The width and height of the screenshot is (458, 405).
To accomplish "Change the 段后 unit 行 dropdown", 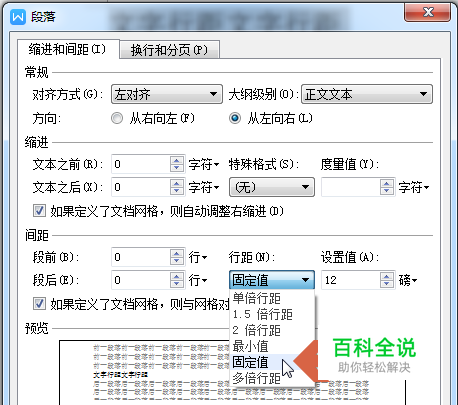I will [198, 280].
